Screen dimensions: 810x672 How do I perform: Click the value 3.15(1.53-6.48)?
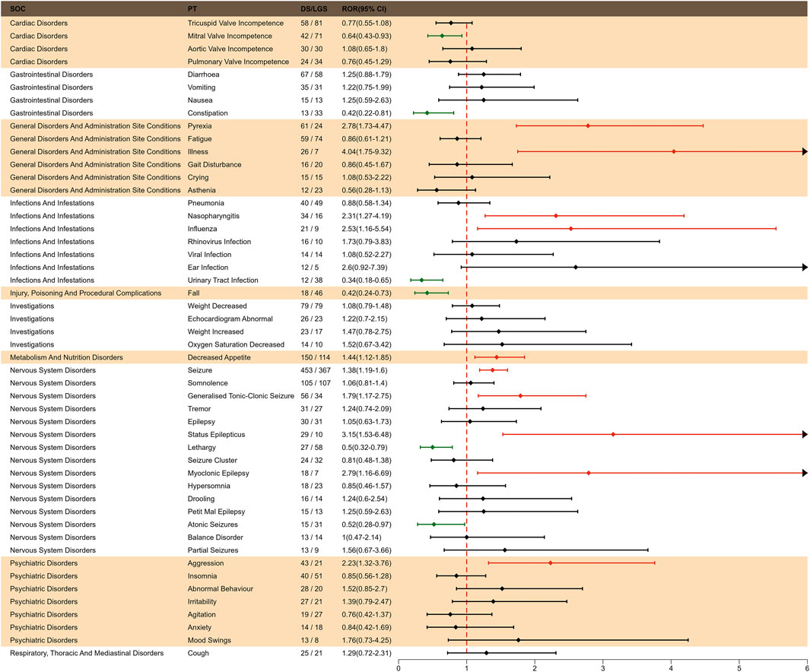pos(367,435)
